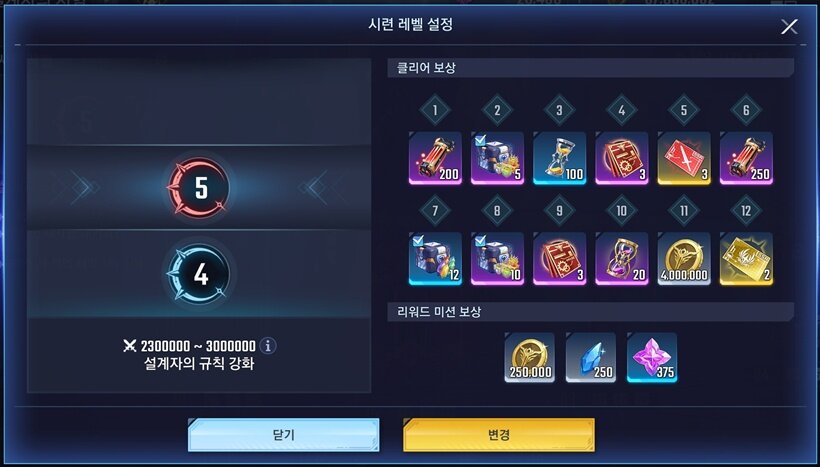Select the red trial level 5 emblem
The height and width of the screenshot is (467, 820).
[199, 187]
